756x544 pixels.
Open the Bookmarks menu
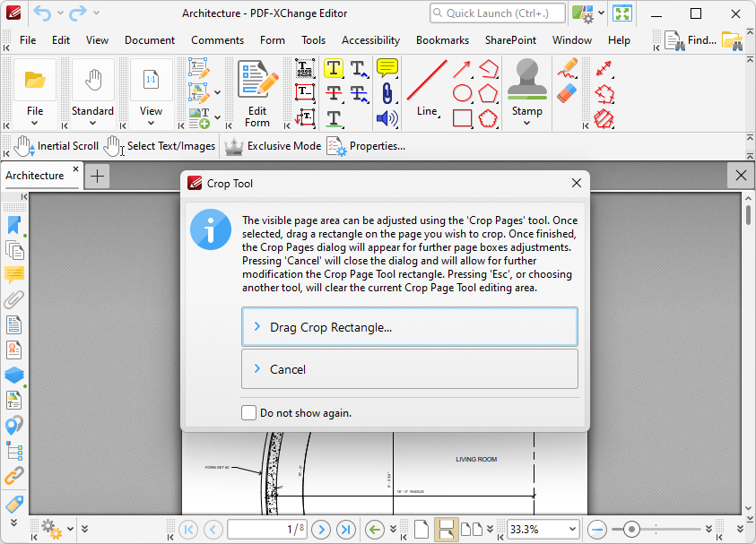[x=442, y=40]
